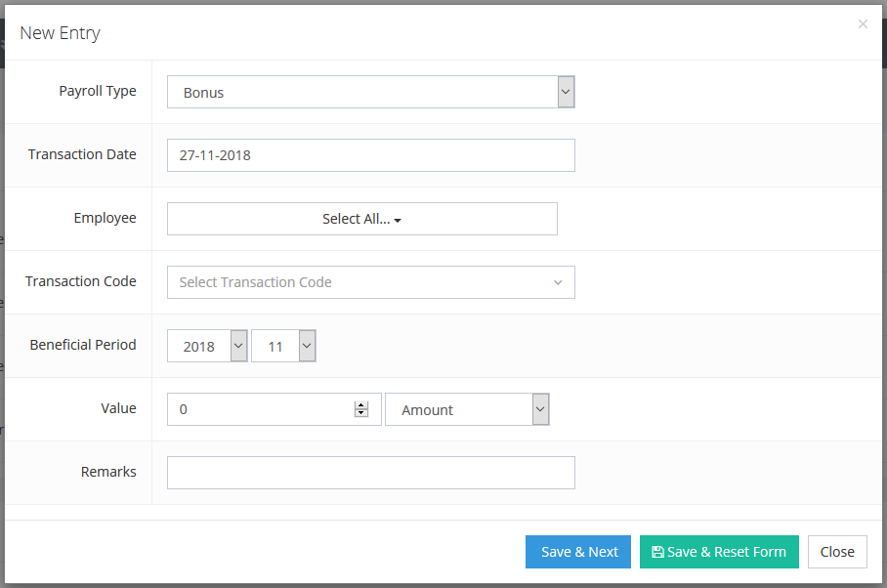
Task: Open the Payroll Type dropdown showing Bonus
Action: pos(370,93)
